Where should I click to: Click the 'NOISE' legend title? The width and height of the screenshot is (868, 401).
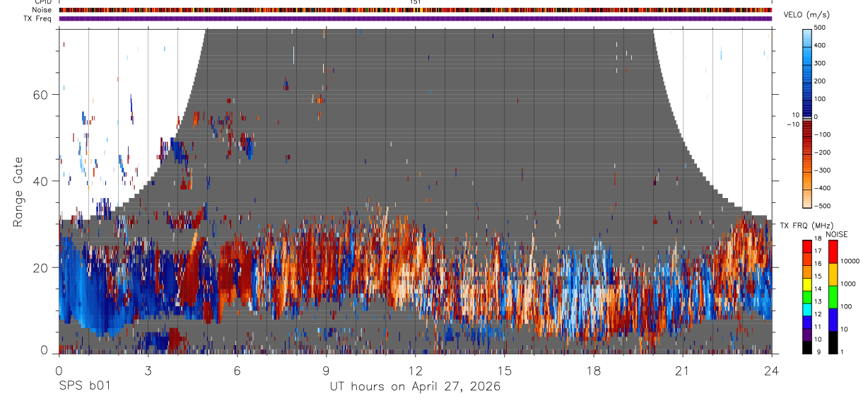click(x=836, y=234)
